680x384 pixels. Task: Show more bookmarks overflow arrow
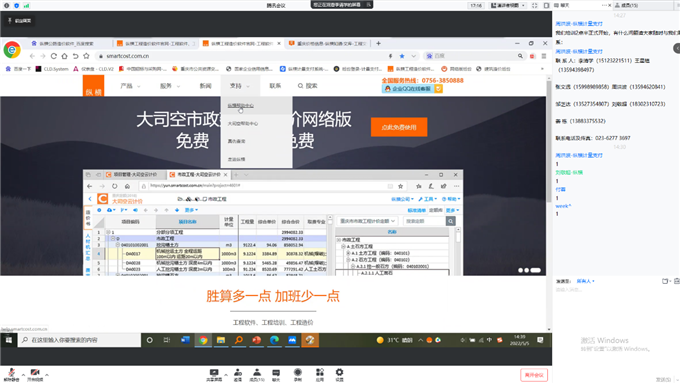542,69
